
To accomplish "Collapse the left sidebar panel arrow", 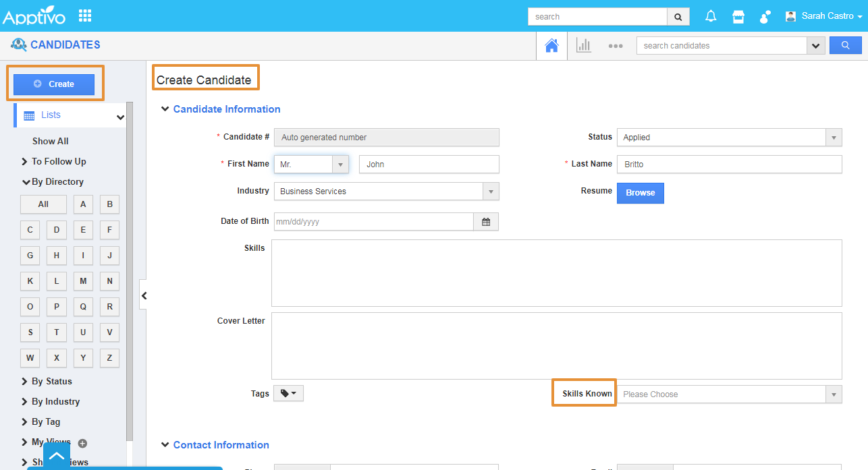I will click(144, 295).
